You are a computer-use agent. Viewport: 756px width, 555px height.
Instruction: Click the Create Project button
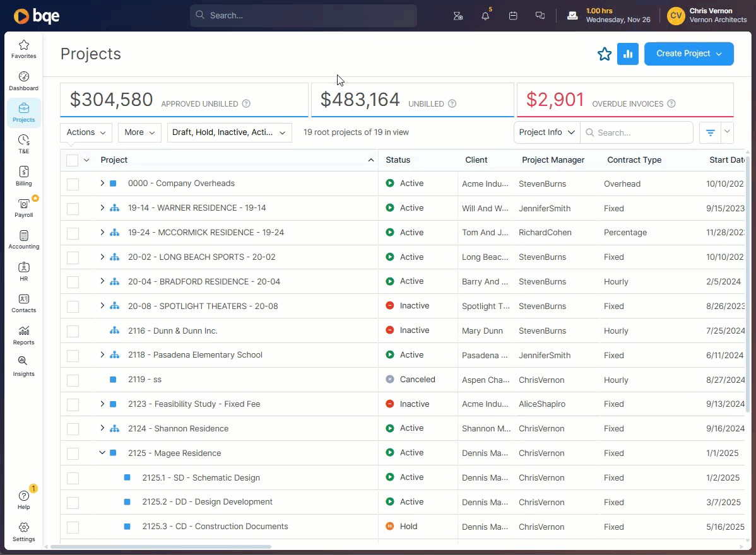[x=688, y=54]
